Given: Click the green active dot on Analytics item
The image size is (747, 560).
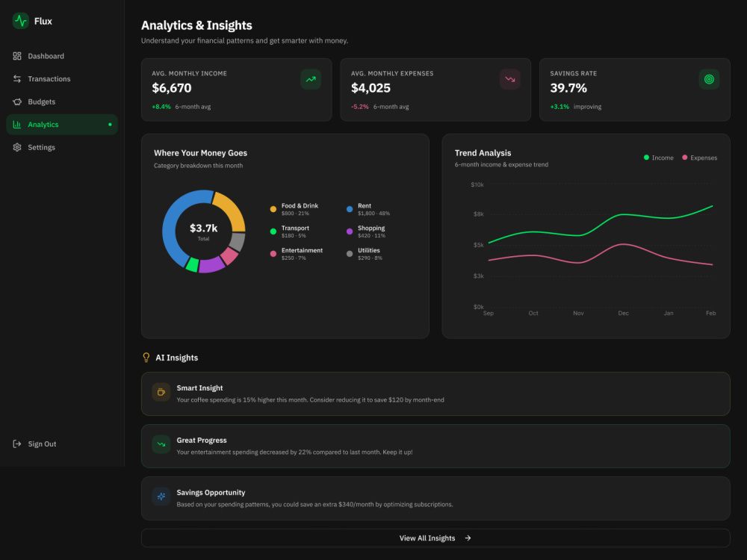Looking at the screenshot, I should [x=110, y=125].
